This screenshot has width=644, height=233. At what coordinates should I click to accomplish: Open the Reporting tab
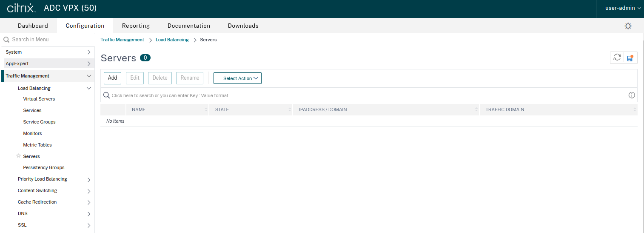[136, 26]
